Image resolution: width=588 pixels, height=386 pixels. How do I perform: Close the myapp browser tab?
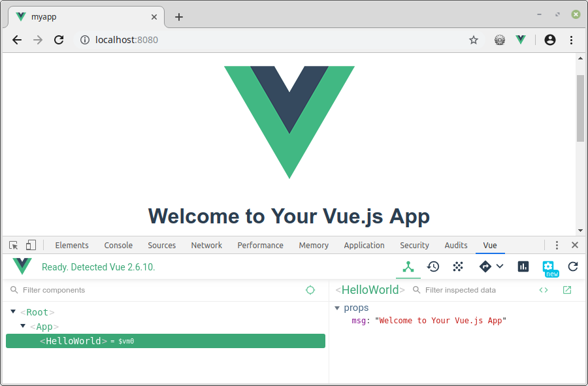[154, 17]
